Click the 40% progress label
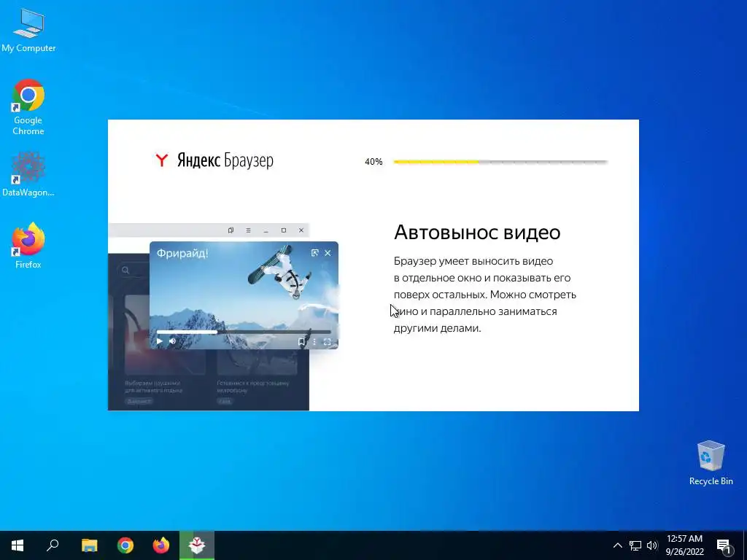Screen dimensions: 747x560 coord(373,162)
